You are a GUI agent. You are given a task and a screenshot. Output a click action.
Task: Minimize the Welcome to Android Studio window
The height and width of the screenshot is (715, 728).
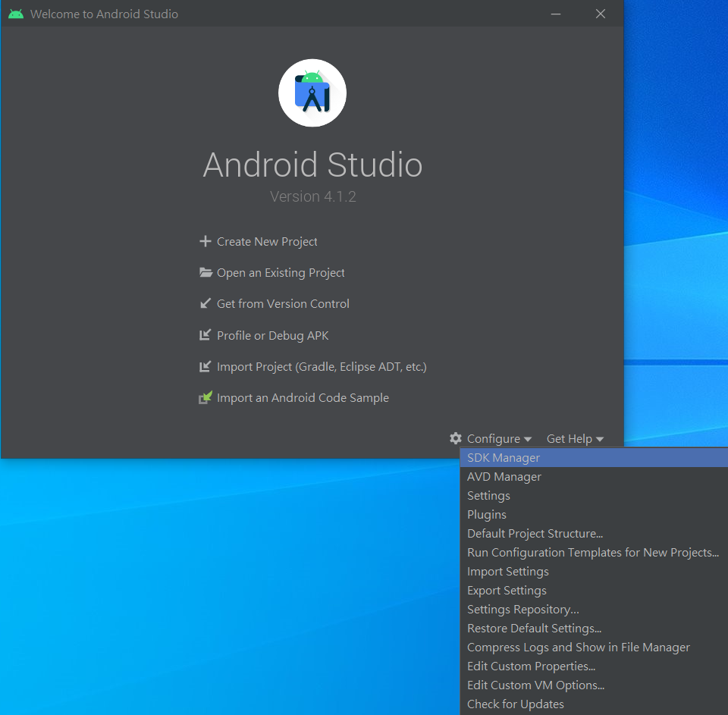[x=556, y=14]
